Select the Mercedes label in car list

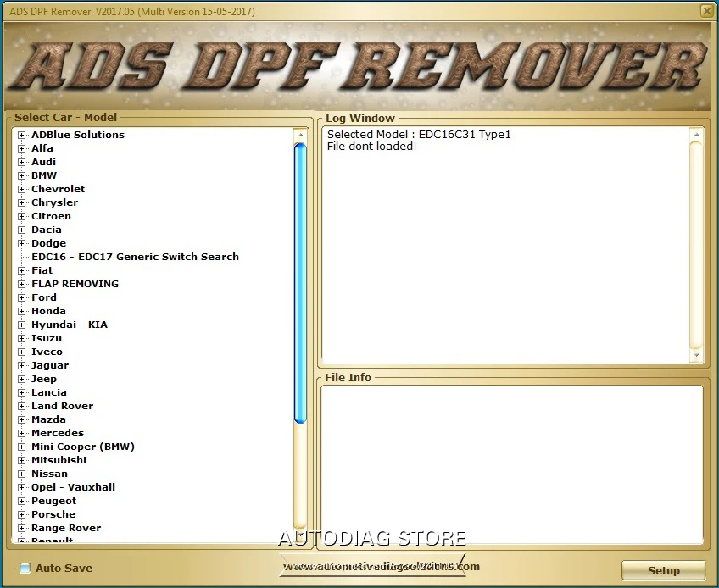point(58,433)
